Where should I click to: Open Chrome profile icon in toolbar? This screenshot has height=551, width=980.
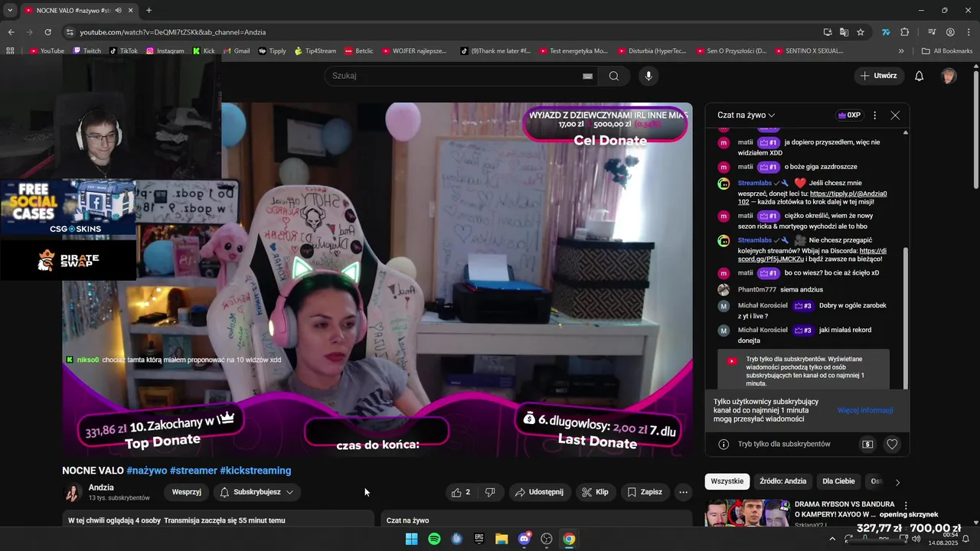[950, 32]
